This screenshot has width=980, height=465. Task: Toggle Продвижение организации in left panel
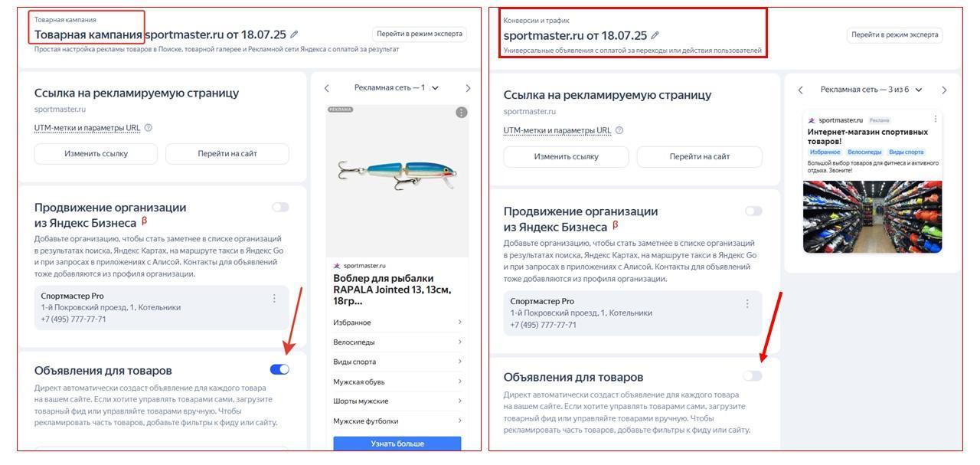point(280,207)
